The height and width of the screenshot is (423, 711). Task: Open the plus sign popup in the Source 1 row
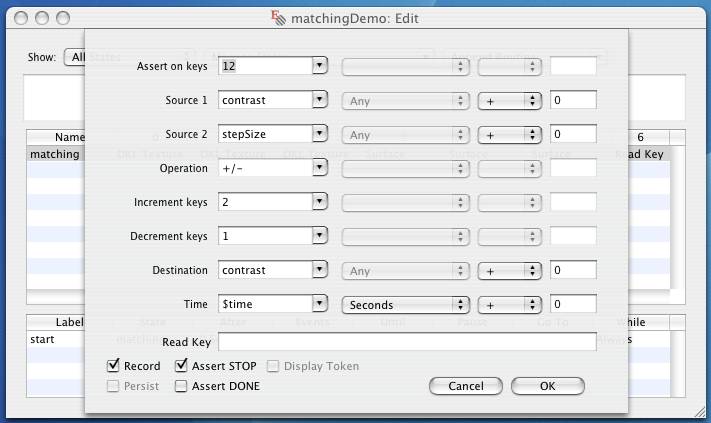[x=510, y=101]
